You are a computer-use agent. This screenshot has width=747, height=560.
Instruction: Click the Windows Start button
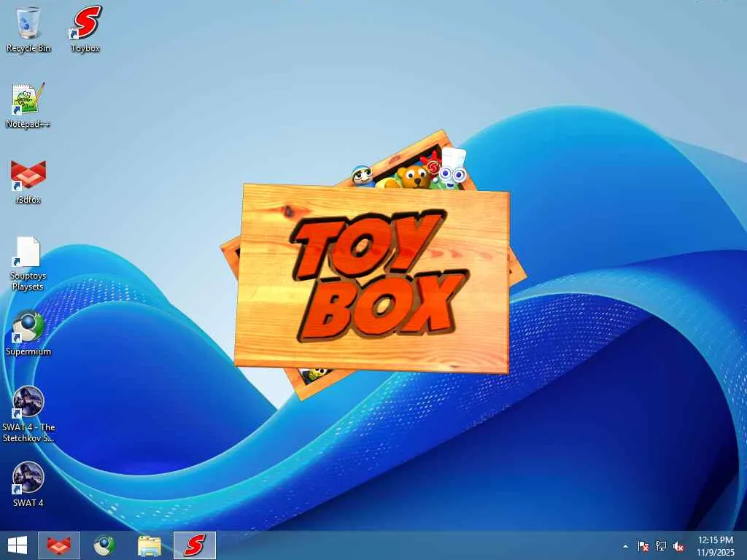coord(18,545)
